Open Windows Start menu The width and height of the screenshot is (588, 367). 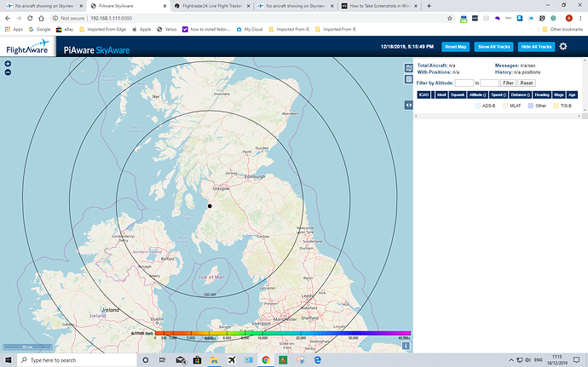click(x=9, y=360)
